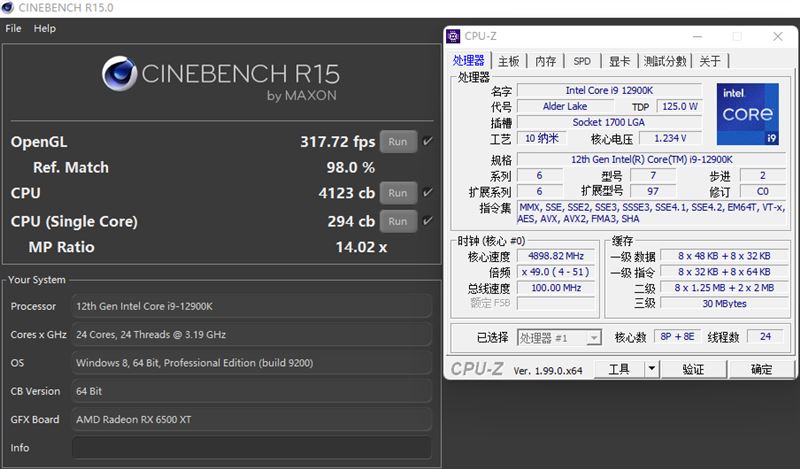
Task: Open the 处理器 #1 selection dropdown
Action: (x=594, y=338)
